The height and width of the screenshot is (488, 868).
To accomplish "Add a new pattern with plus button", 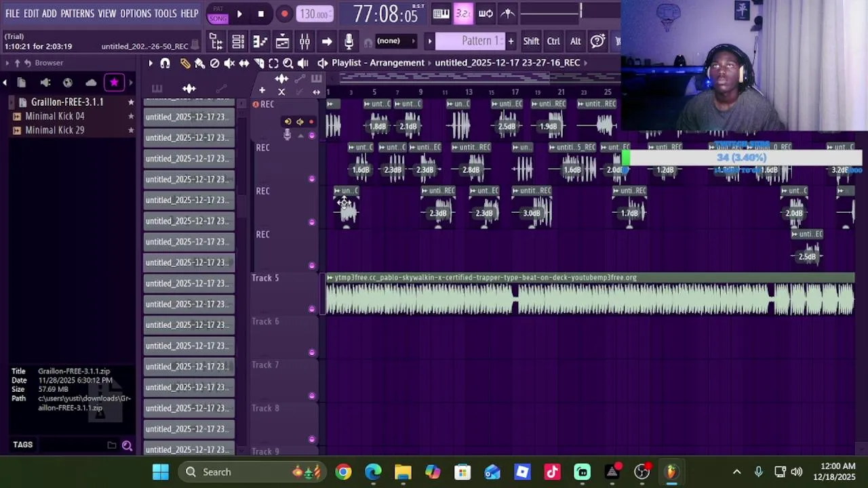I will tap(511, 41).
